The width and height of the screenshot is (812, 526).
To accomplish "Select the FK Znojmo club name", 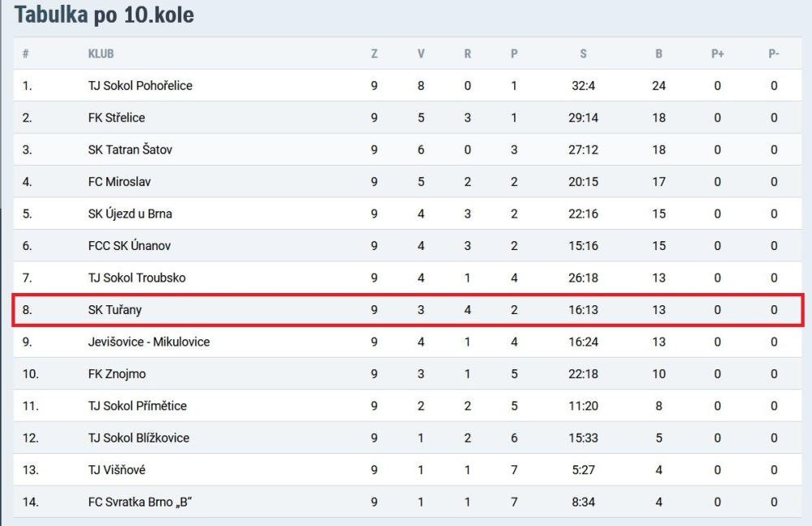I will 117,373.
